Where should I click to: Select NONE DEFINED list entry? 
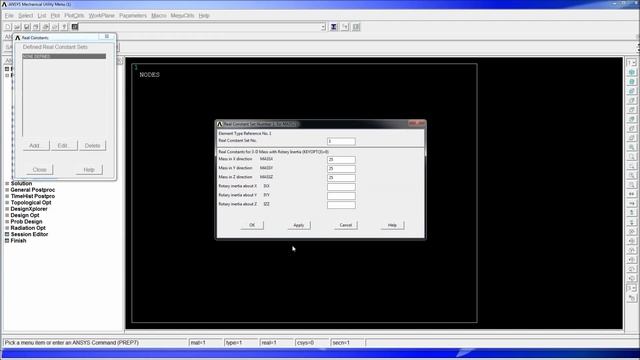(64, 56)
